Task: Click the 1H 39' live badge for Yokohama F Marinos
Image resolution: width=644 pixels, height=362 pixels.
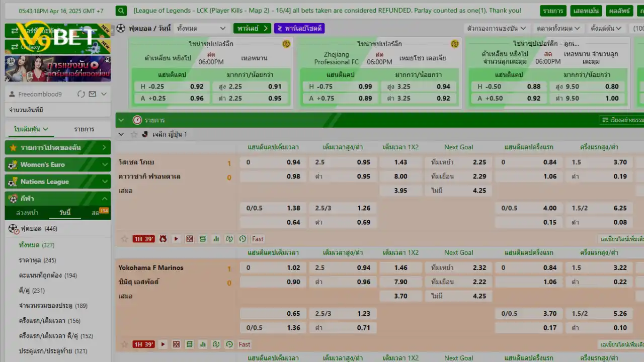Action: (x=143, y=344)
